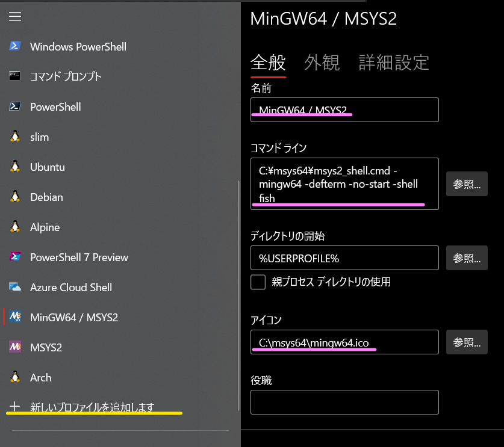Viewport: 504px width, 447px height.
Task: Click the PowerShell 7 Preview icon
Action: (x=15, y=256)
